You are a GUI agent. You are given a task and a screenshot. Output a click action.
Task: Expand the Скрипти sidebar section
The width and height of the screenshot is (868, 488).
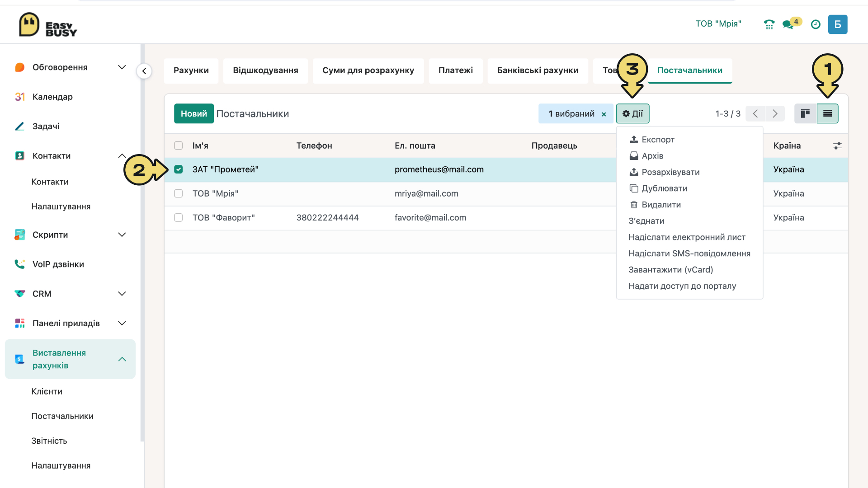point(122,235)
